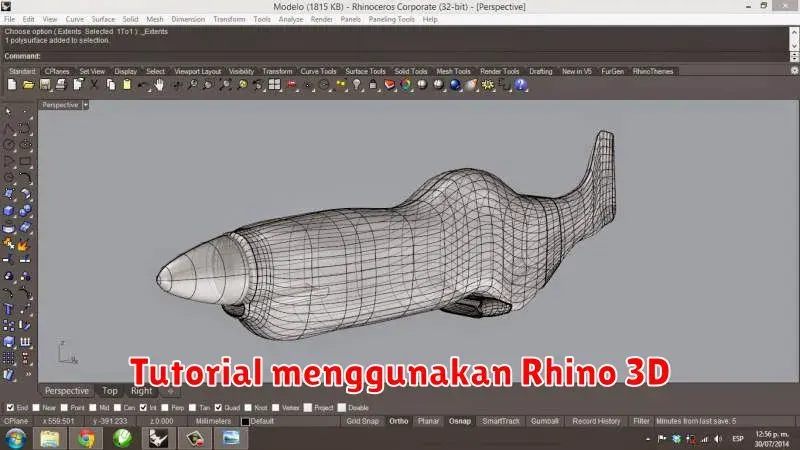Switch to the Solid Tools toolbar tab
This screenshot has width=800, height=450.
pyautogui.click(x=411, y=71)
